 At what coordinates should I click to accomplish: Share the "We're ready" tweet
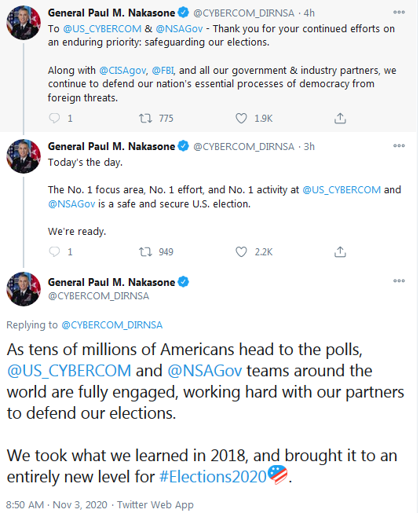(x=340, y=251)
